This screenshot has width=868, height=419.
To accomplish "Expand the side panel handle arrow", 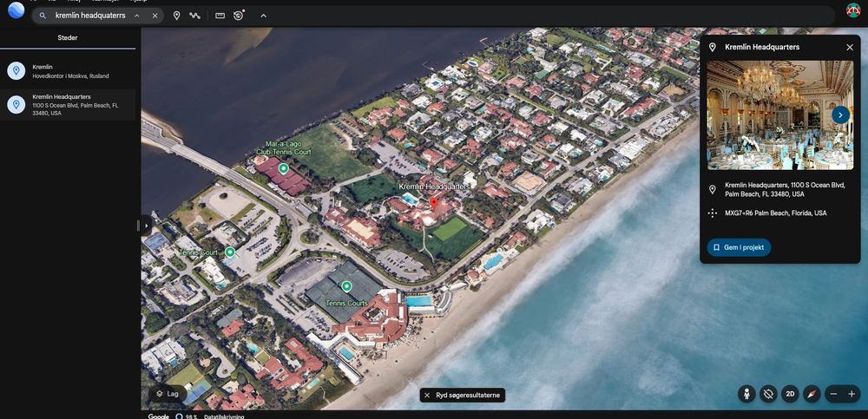I will coord(146,226).
